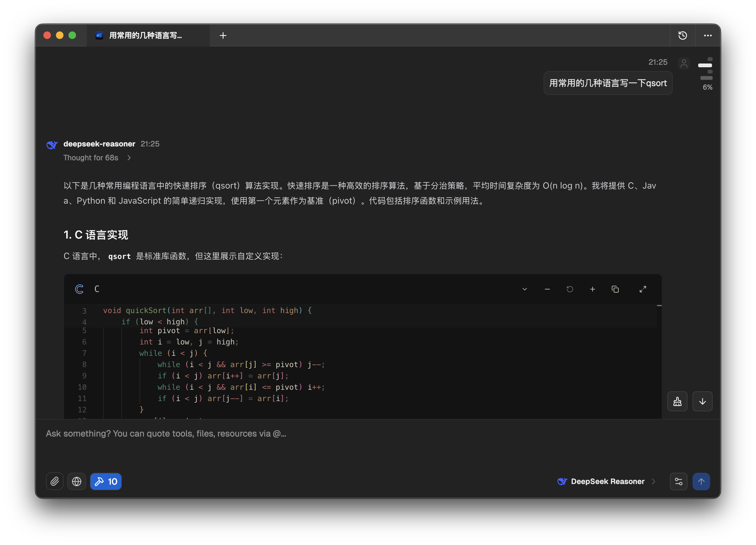Click the clear conversation broom icon

(x=677, y=401)
